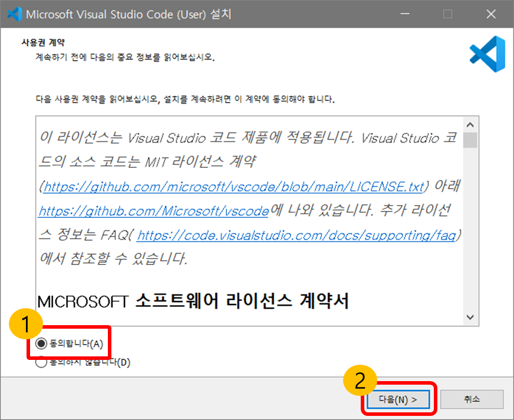The image size is (514, 420).
Task: Click the MICROSOFT 소프트웨어 라이선스 계약서 heading
Action: 193,301
